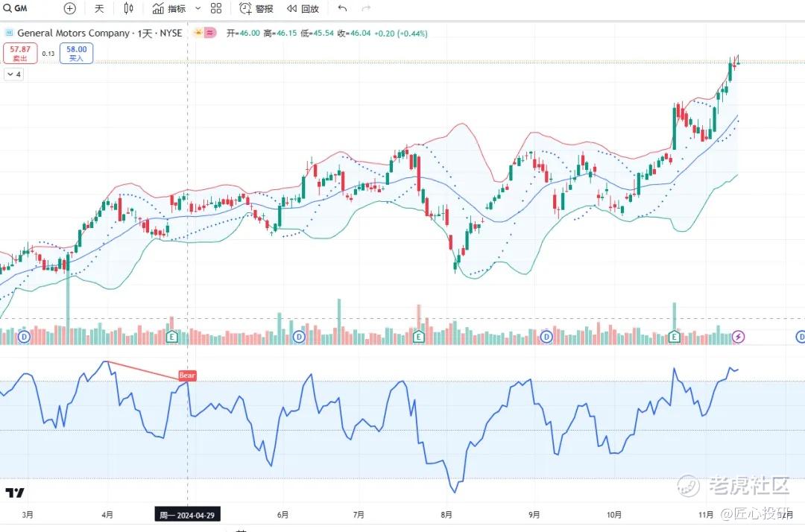Click the D dividend marker near September
Image resolution: width=805 pixels, height=532 pixels.
[546, 337]
